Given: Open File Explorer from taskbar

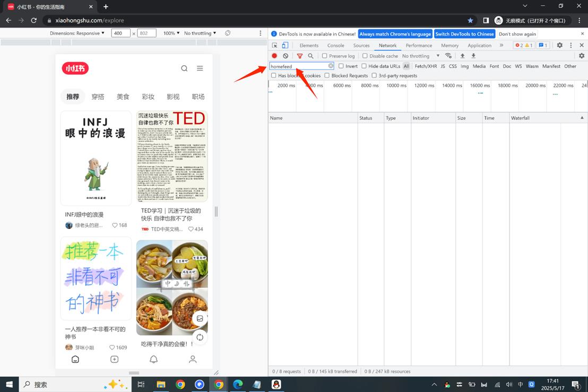Looking at the screenshot, I should click(161, 385).
